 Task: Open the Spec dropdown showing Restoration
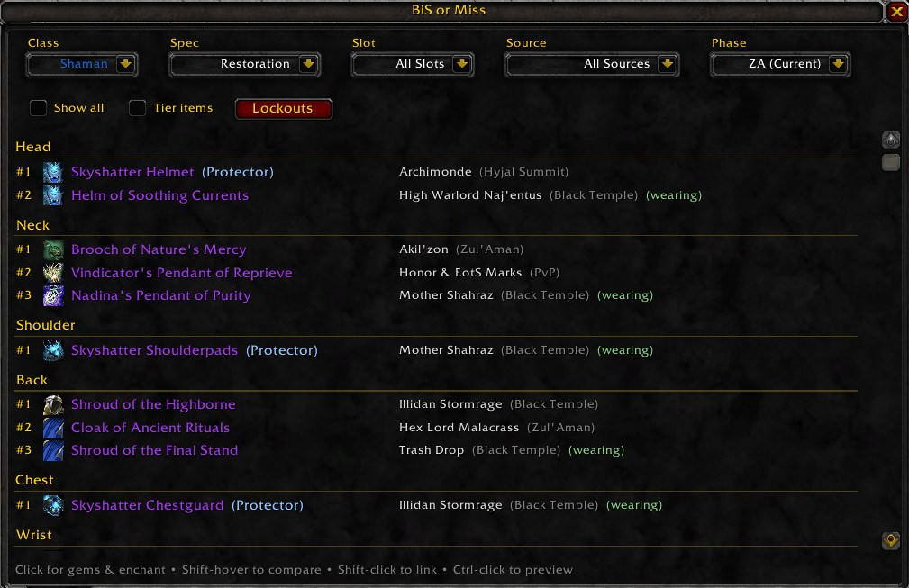244,64
